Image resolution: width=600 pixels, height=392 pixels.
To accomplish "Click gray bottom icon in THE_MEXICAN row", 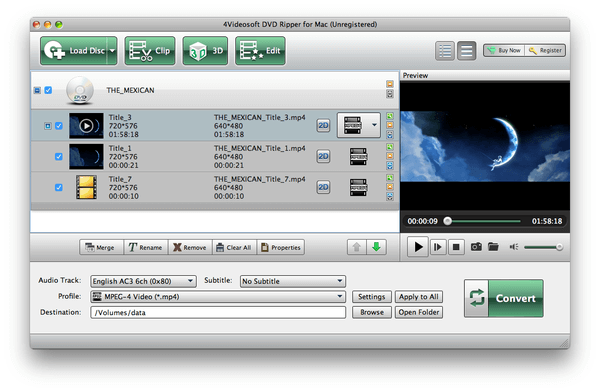I will point(390,94).
